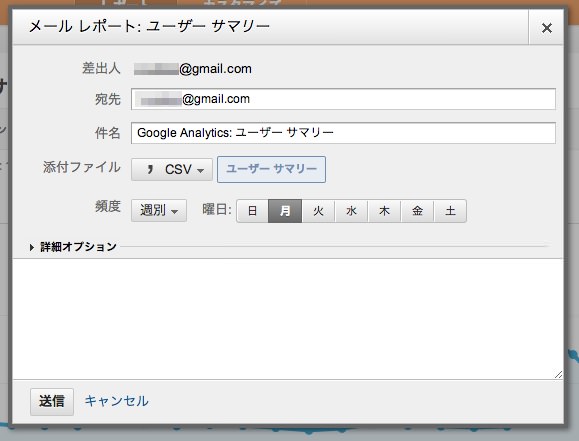
Task: Click the message area resize handle
Action: point(558,375)
